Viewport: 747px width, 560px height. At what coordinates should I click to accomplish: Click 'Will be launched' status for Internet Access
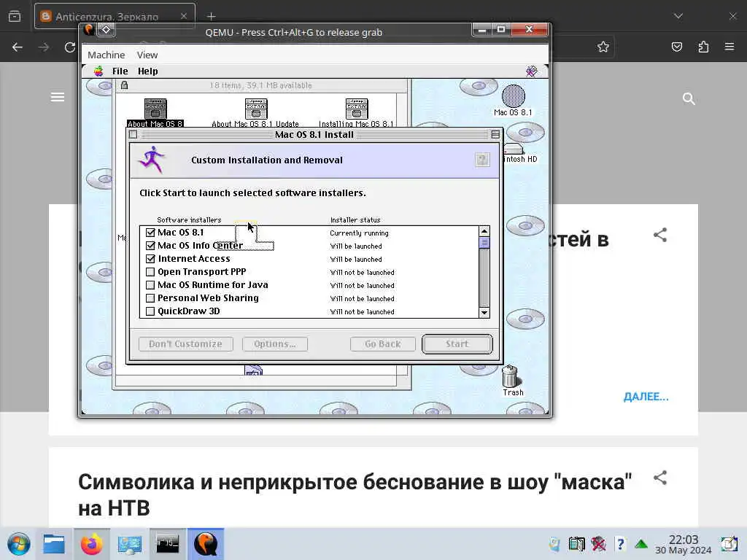tap(356, 259)
